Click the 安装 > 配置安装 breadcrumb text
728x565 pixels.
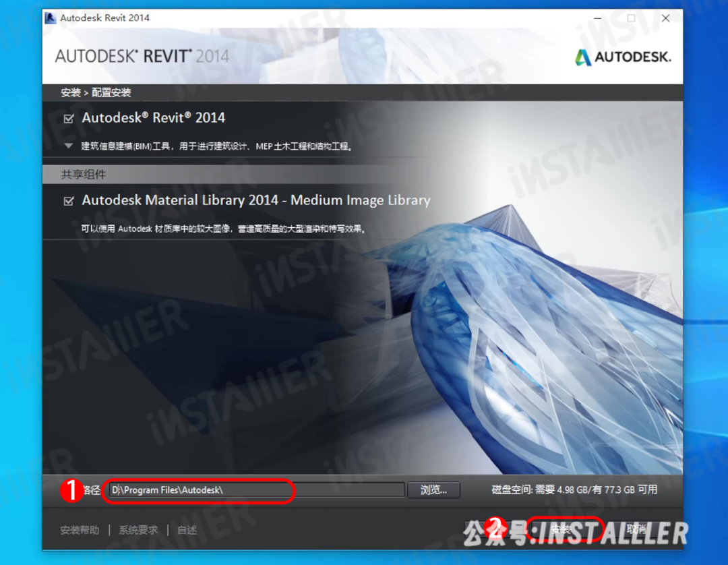coord(96,92)
